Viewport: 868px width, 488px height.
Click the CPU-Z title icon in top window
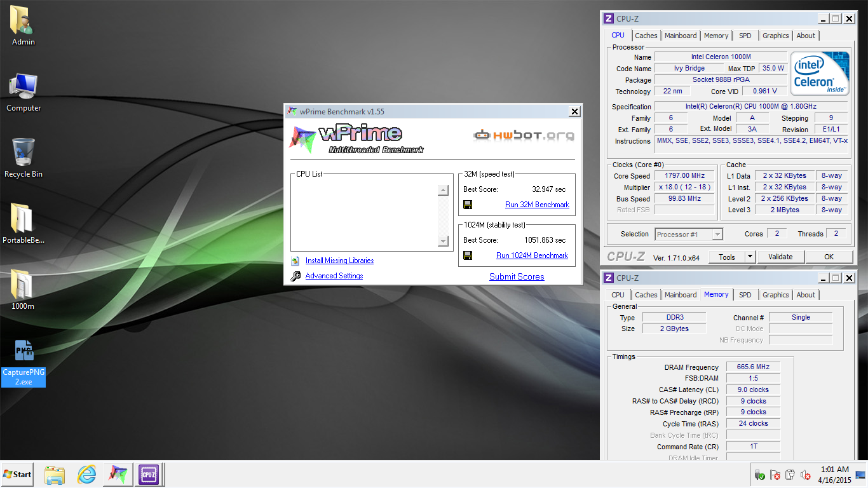[608, 19]
